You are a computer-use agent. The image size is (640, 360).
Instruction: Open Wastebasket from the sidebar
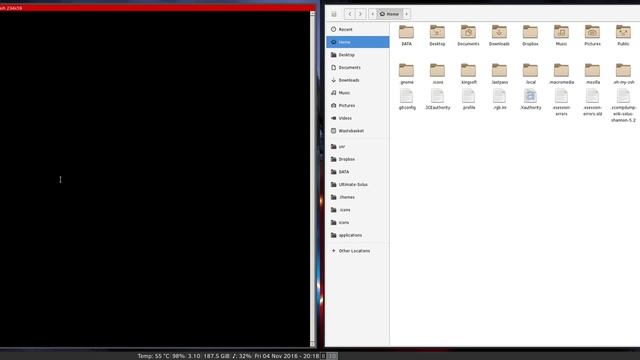click(358, 131)
